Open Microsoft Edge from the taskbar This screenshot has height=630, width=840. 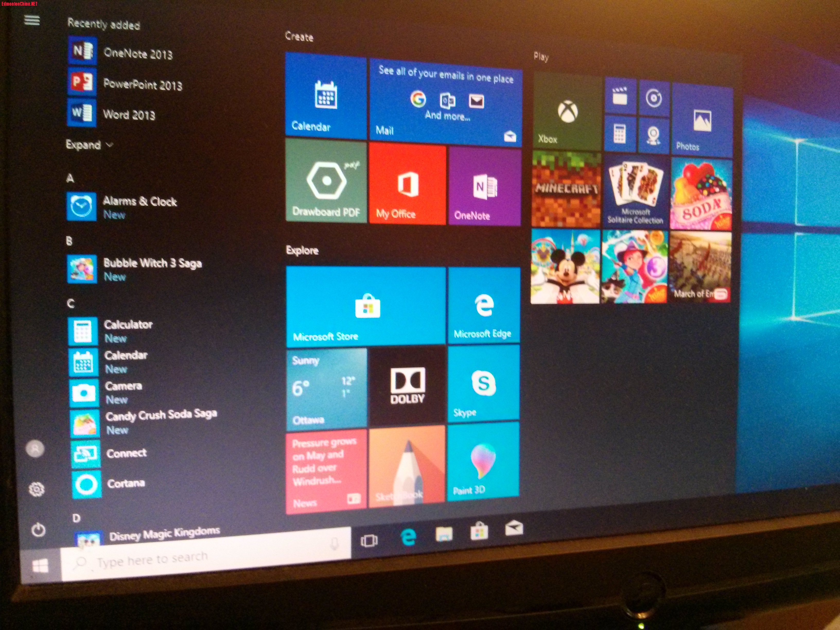point(408,537)
